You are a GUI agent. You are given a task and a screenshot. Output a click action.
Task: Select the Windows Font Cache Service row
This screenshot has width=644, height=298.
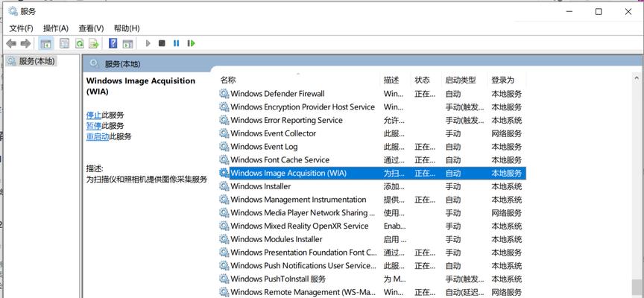click(x=372, y=159)
